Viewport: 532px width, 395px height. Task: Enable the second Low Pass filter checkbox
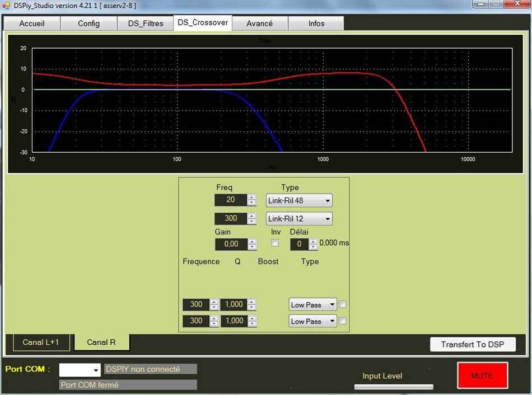click(x=343, y=321)
